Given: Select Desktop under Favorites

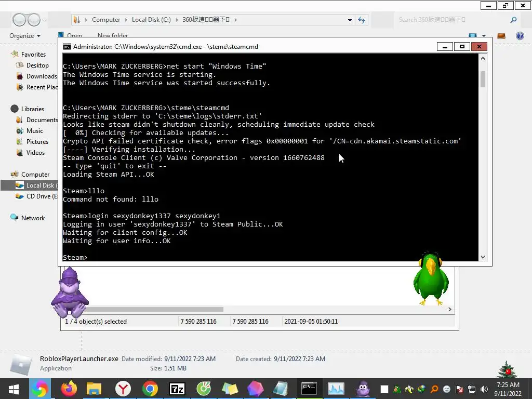Looking at the screenshot, I should [37, 65].
